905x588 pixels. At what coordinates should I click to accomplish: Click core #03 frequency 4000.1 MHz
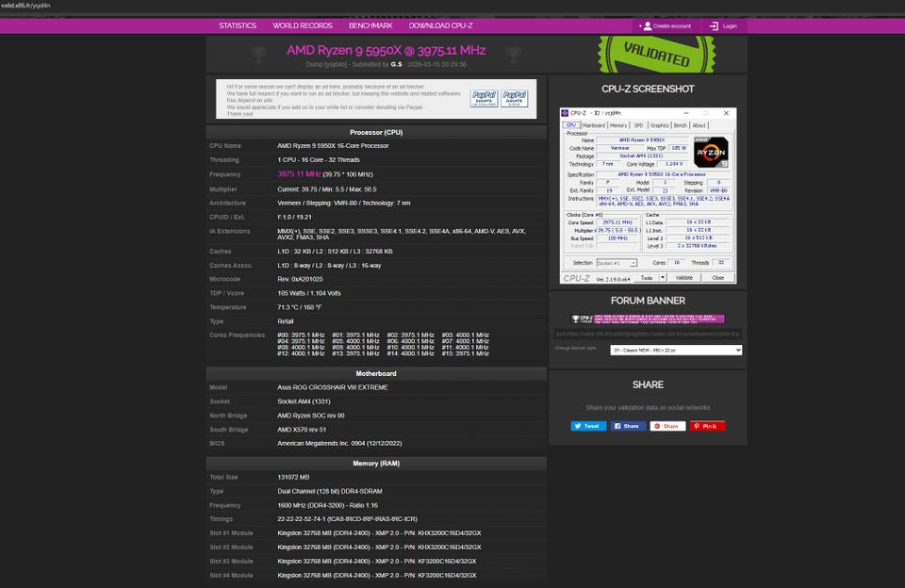tap(465, 335)
